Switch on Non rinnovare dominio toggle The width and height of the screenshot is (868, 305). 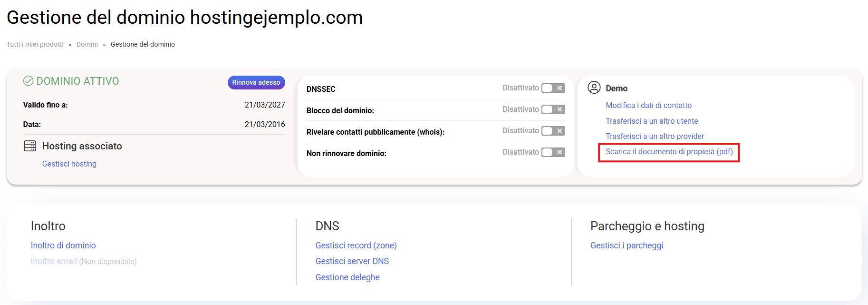point(553,152)
